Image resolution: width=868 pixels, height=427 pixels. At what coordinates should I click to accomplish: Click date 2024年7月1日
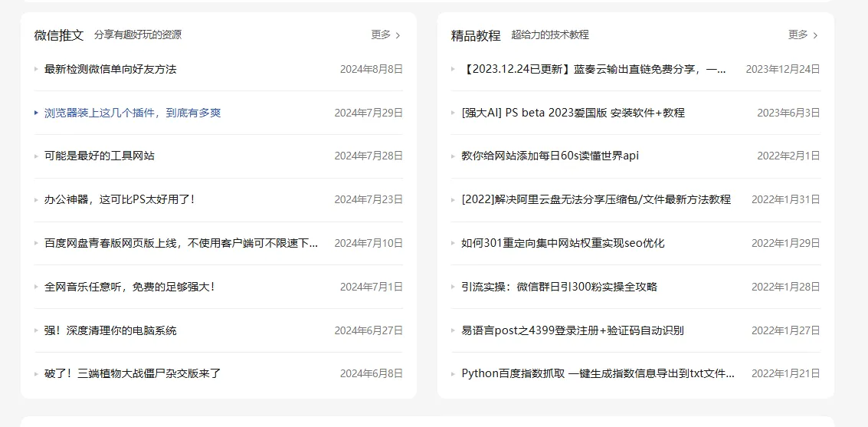click(372, 287)
